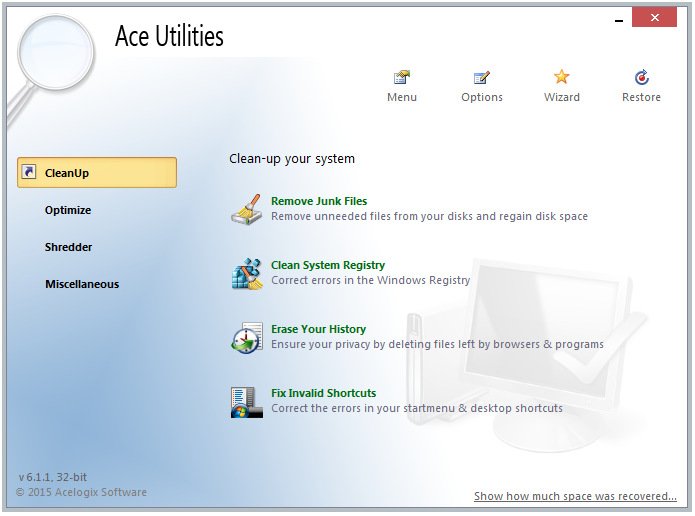Click 'Ensure your privacy by deleting files' text
This screenshot has width=695, height=516.
[437, 344]
